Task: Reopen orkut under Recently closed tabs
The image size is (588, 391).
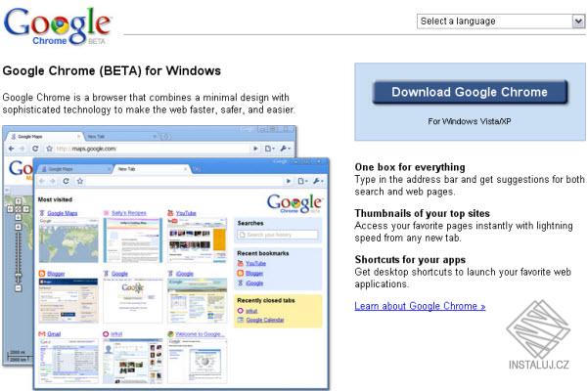Action: (251, 311)
